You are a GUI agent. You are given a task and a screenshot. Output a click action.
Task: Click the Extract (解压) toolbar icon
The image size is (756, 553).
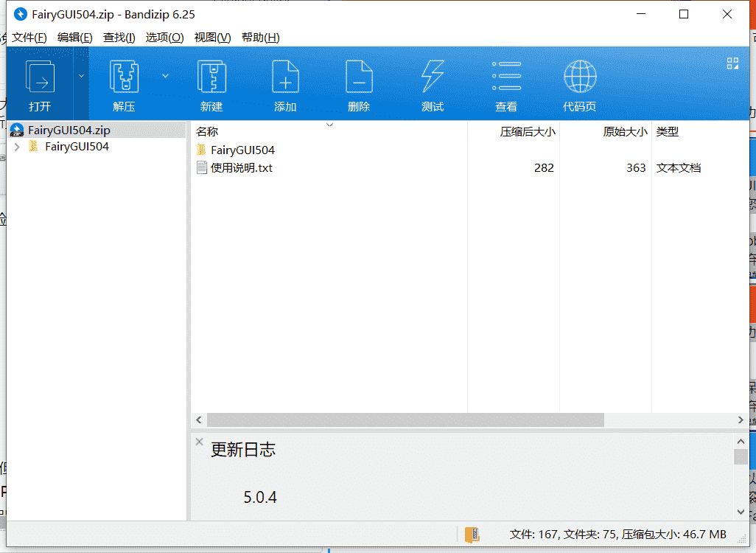(124, 76)
